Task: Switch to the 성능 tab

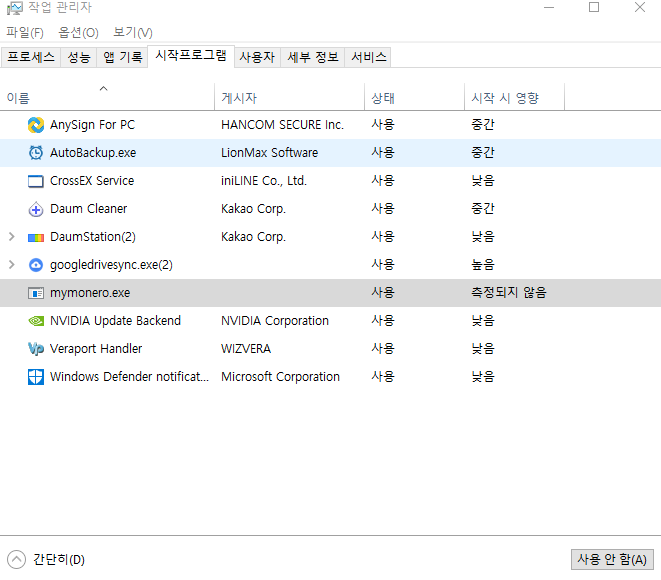Action: [x=79, y=57]
